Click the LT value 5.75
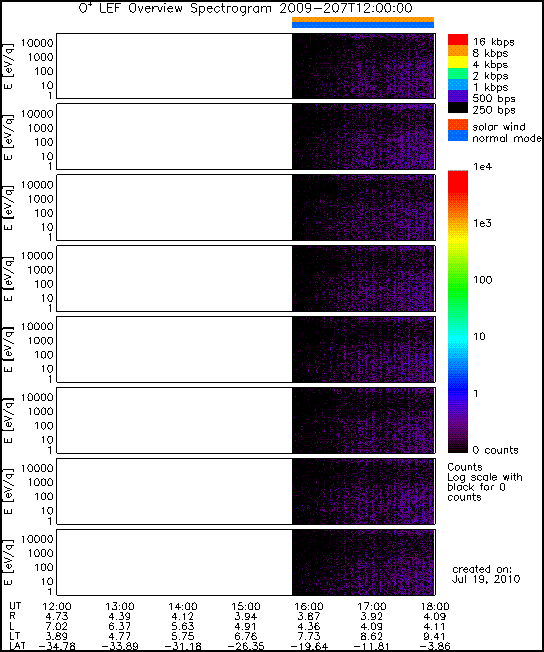544x652 pixels. click(x=183, y=636)
